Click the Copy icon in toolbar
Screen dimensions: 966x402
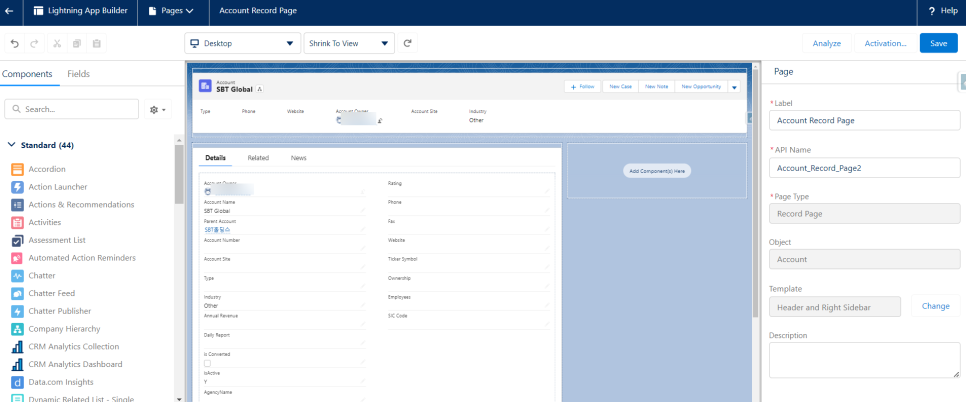tap(76, 44)
